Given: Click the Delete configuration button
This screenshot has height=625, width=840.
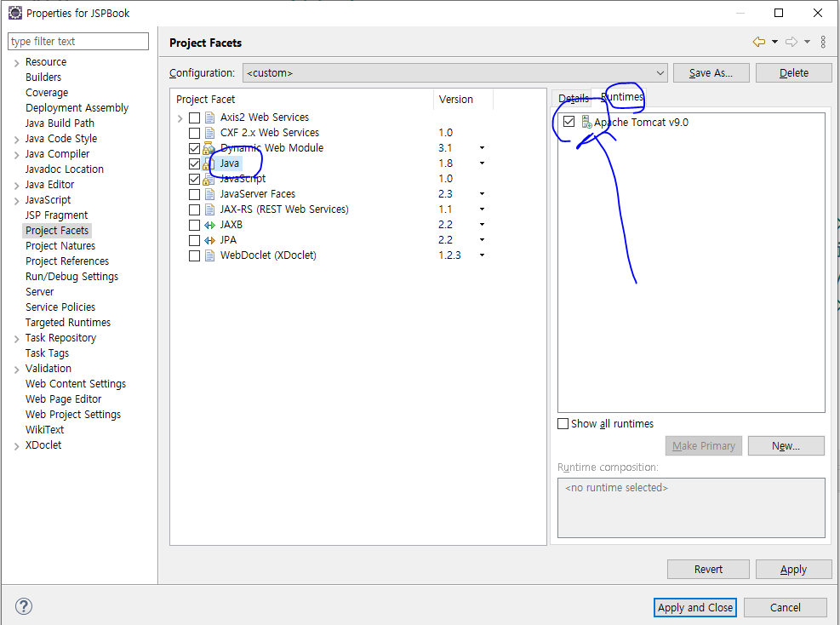Looking at the screenshot, I should (x=793, y=73).
